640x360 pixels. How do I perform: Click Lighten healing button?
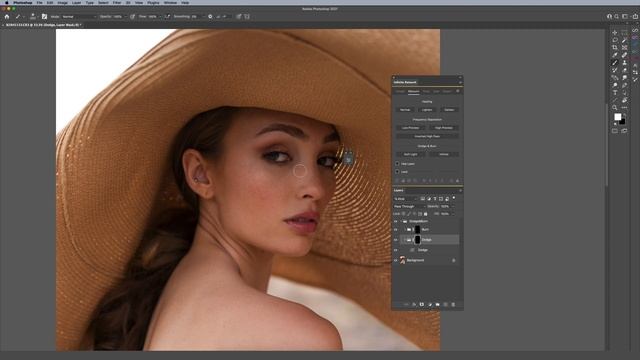(x=427, y=110)
